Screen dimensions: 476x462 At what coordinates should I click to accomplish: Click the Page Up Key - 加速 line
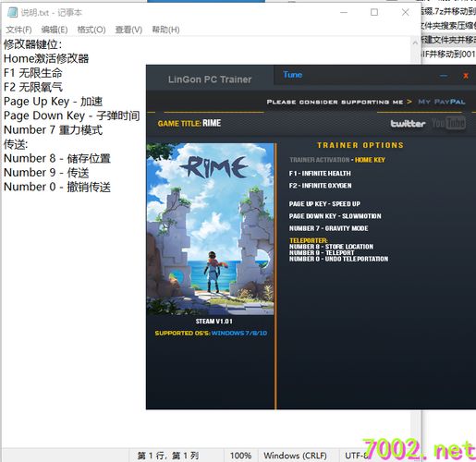53,102
